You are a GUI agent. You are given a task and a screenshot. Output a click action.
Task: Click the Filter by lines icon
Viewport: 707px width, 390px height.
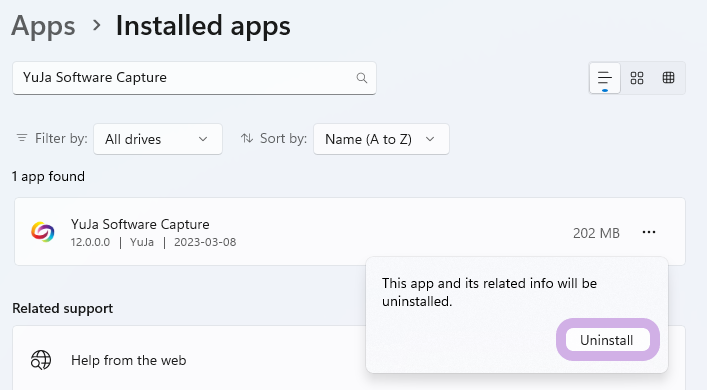tap(22, 138)
